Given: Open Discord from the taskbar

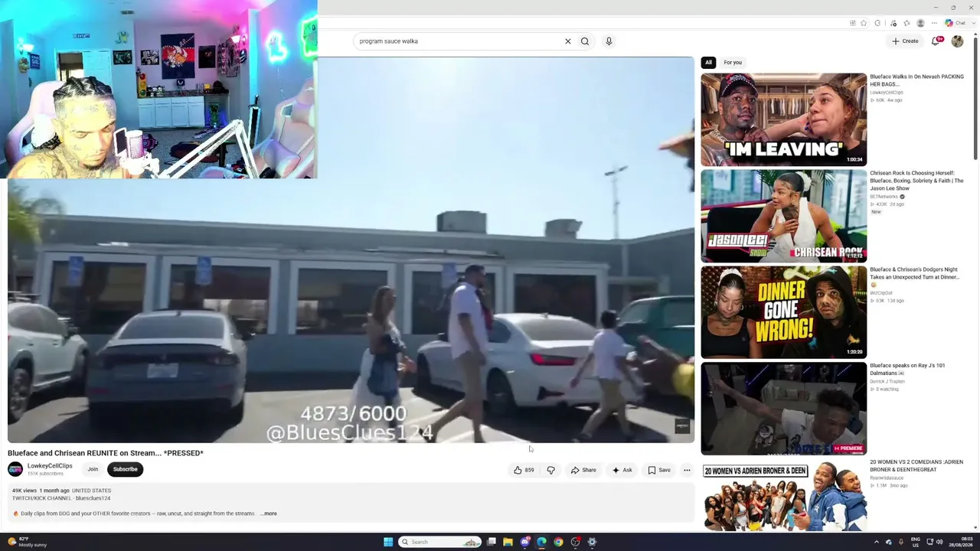Looking at the screenshot, I should pos(524,542).
